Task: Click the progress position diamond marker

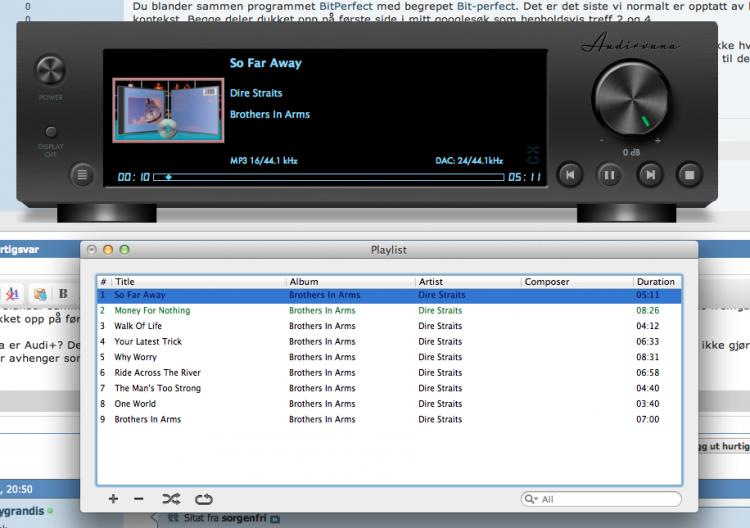Action: (168, 177)
